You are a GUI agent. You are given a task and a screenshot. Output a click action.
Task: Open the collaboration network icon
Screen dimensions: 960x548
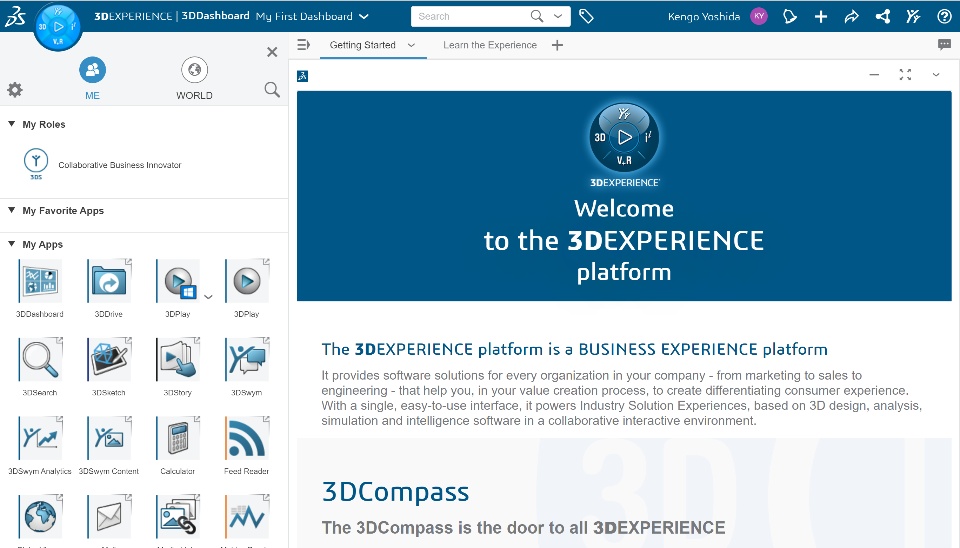883,17
